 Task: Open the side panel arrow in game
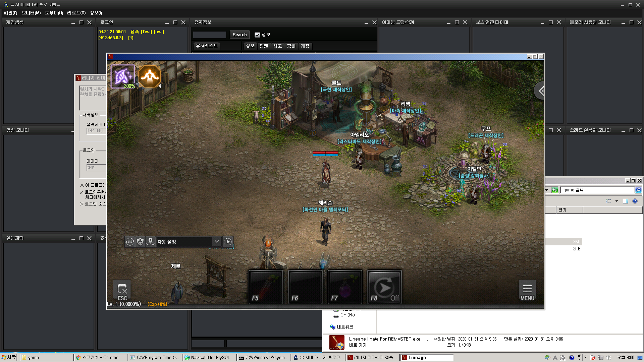[539, 90]
